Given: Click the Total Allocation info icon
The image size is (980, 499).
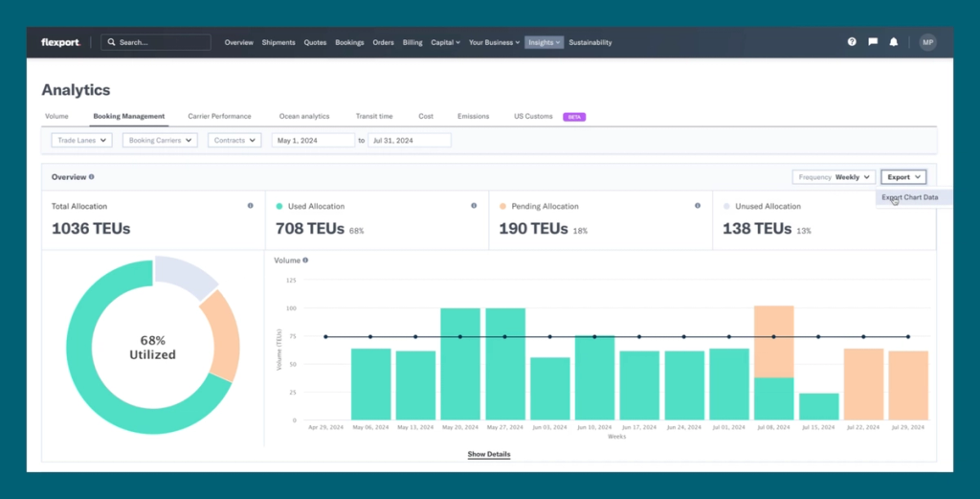Looking at the screenshot, I should [x=250, y=206].
